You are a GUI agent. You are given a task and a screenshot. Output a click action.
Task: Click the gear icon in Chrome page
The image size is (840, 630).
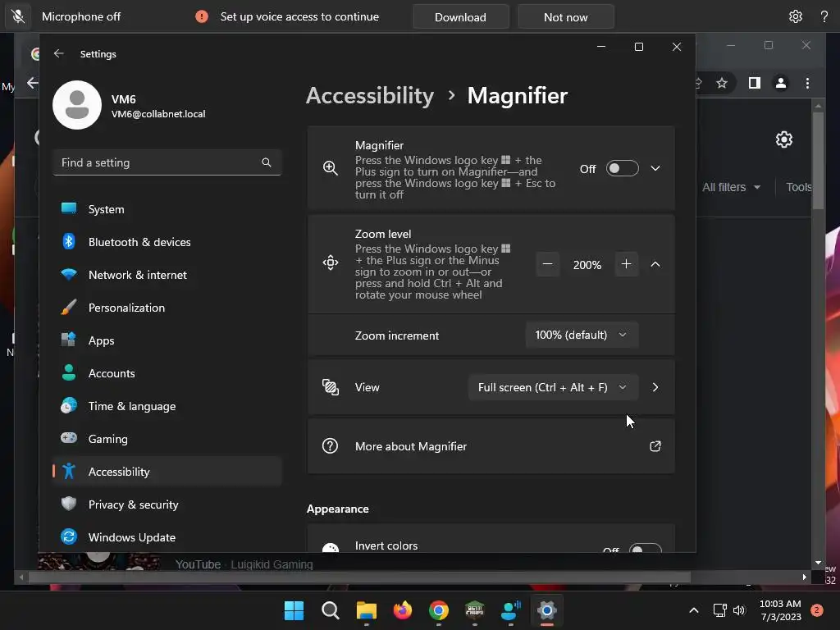click(x=783, y=139)
